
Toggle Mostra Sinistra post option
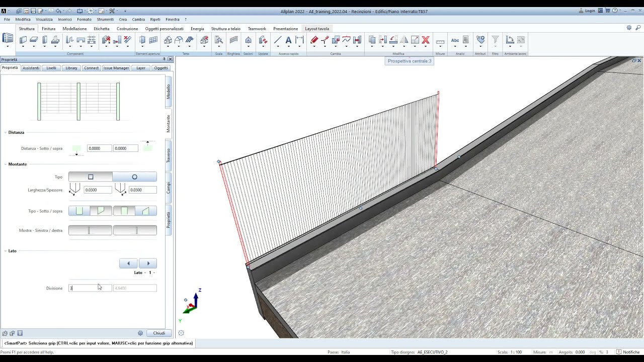90,230
